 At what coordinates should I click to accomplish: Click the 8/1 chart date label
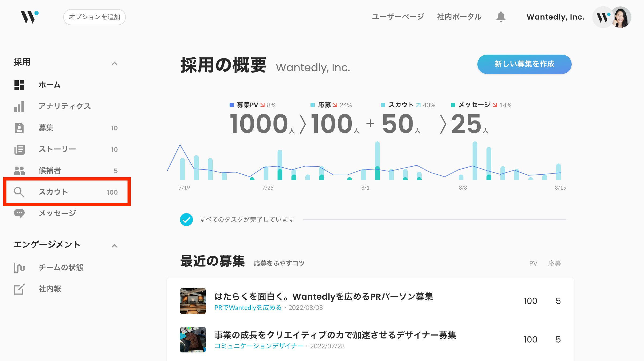click(x=365, y=188)
